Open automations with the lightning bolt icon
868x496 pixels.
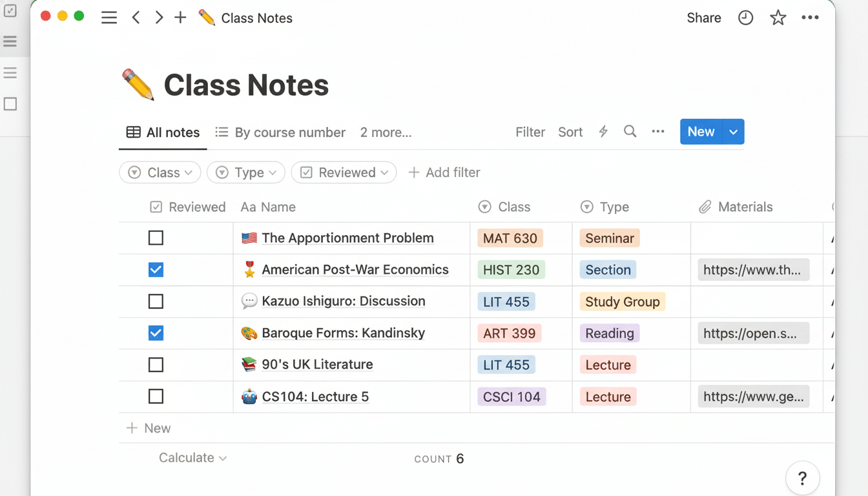point(603,132)
